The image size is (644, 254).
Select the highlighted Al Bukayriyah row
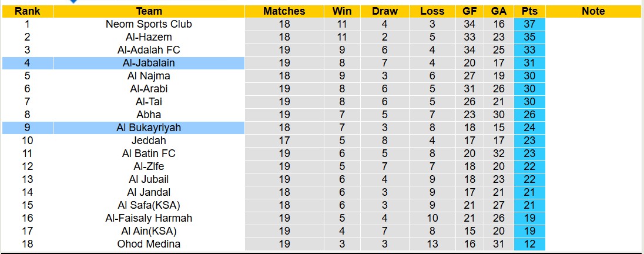coord(149,128)
